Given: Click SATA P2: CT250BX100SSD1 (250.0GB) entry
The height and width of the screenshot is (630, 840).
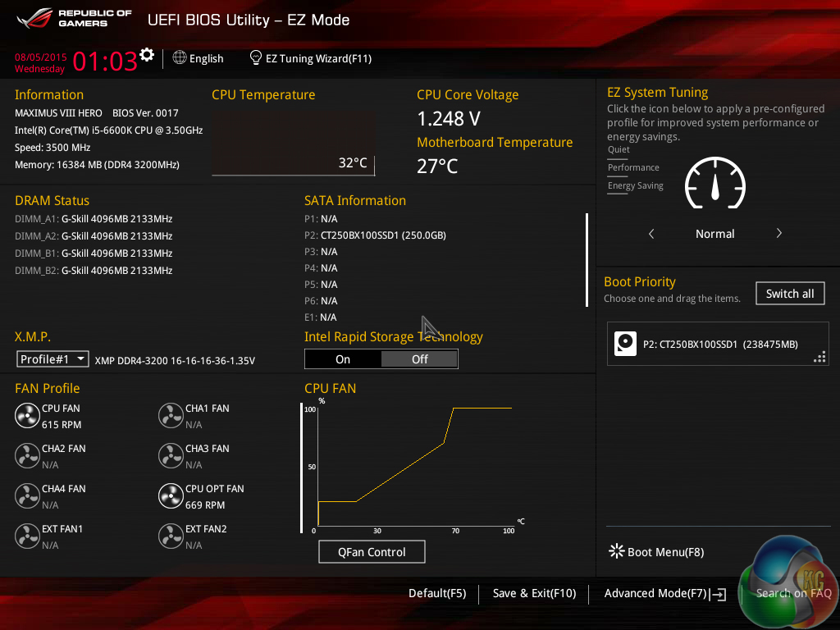Looking at the screenshot, I should (x=375, y=235).
